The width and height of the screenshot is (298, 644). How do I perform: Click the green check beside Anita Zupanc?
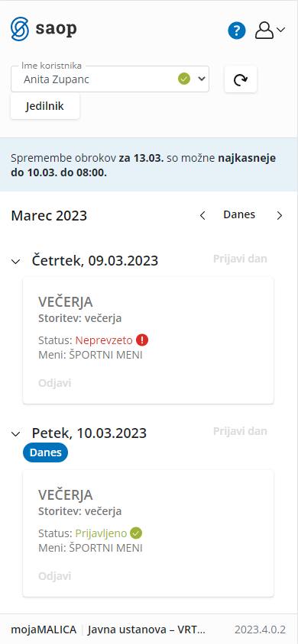tap(184, 79)
